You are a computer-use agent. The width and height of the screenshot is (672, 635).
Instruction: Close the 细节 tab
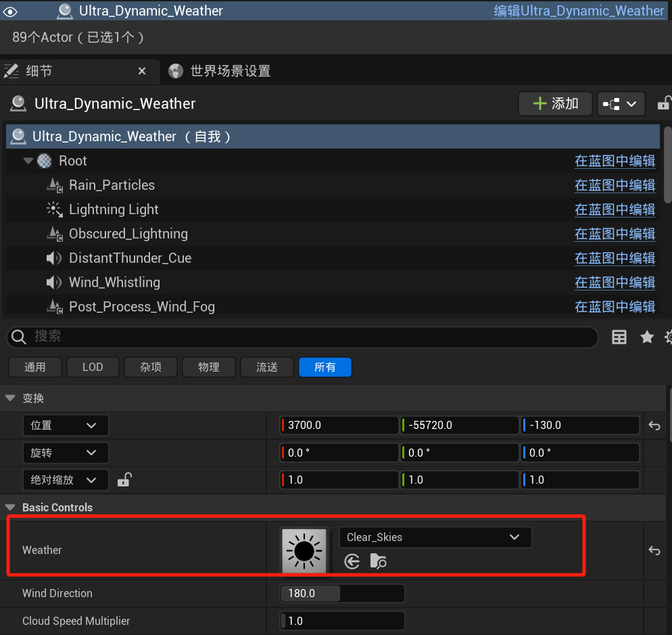[142, 71]
